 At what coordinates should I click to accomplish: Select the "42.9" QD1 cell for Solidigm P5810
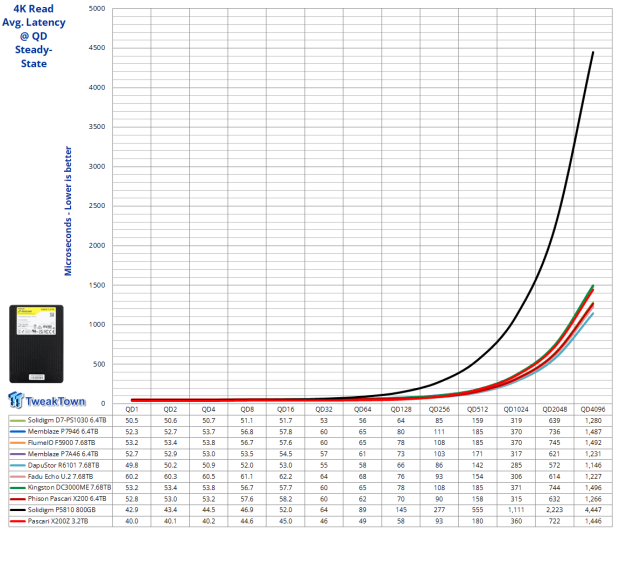(132, 510)
